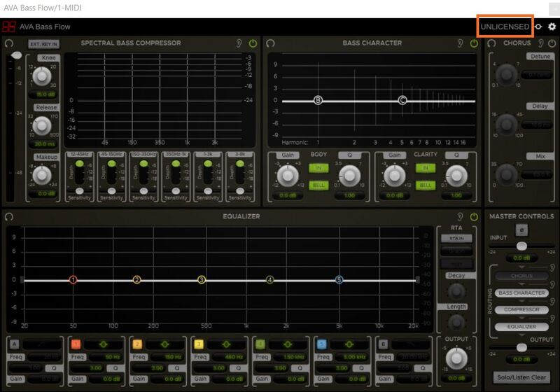The width and height of the screenshot is (560, 392).
Task: Click the Spectral Bass Compressor listen ear icon
Action: 239,43
